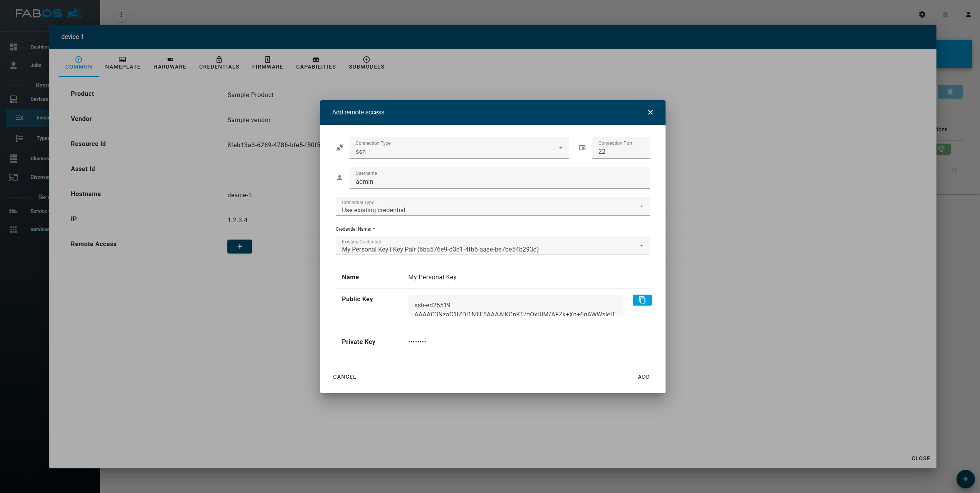
Task: Select the SUBMODELS tab
Action: click(x=366, y=63)
